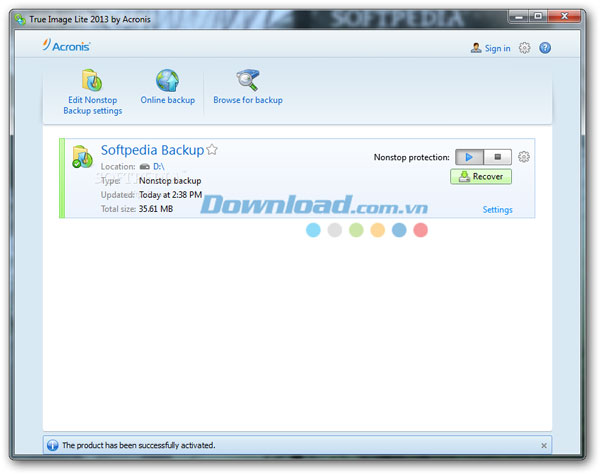Click the user icon beside Sign in
The image size is (600, 474).
pos(476,48)
